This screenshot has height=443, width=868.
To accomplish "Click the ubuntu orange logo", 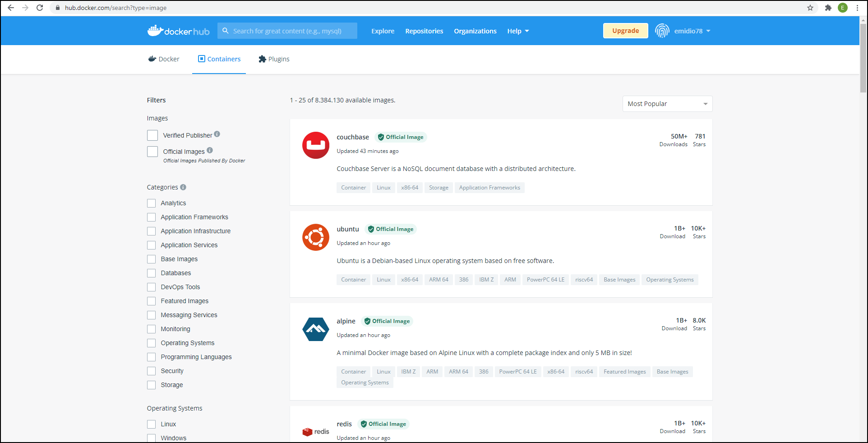I will click(315, 237).
